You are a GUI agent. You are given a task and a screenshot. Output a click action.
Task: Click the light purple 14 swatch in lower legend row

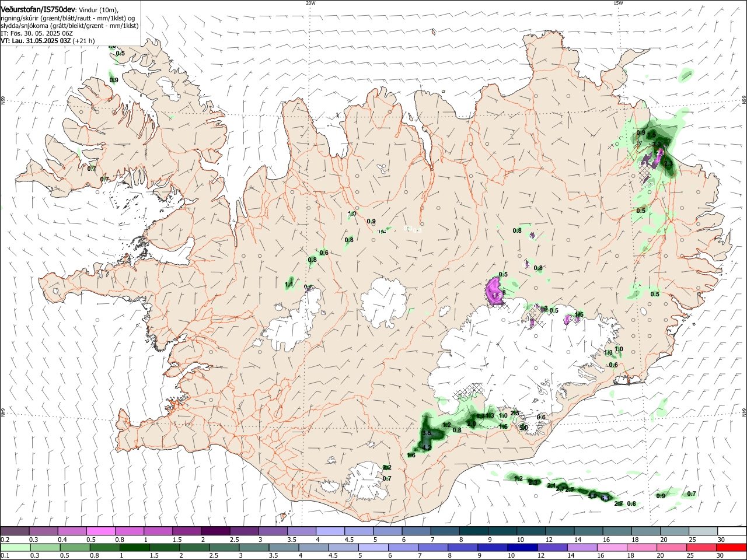[x=582, y=547]
